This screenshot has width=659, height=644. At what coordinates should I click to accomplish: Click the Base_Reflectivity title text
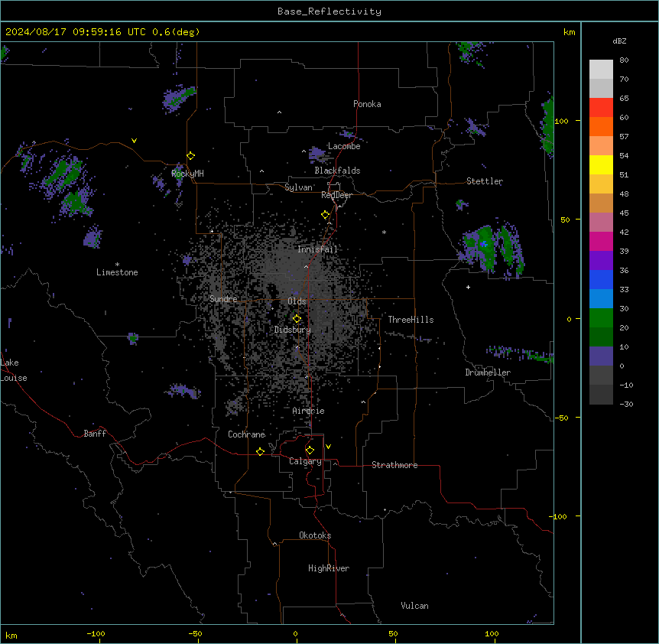329,11
